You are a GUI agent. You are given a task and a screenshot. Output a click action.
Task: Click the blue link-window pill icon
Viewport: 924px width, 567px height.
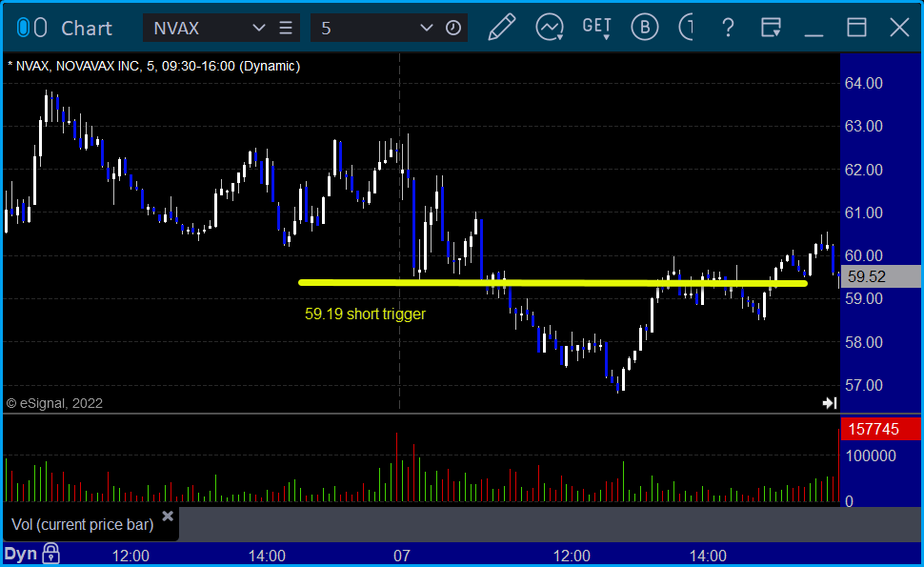[23, 28]
